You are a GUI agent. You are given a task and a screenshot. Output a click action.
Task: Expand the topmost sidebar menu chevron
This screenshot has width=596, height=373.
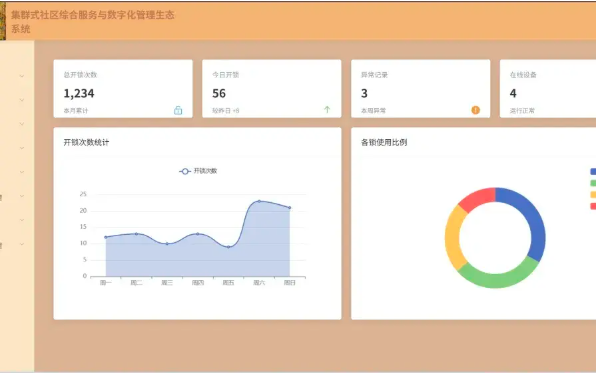coord(22,76)
